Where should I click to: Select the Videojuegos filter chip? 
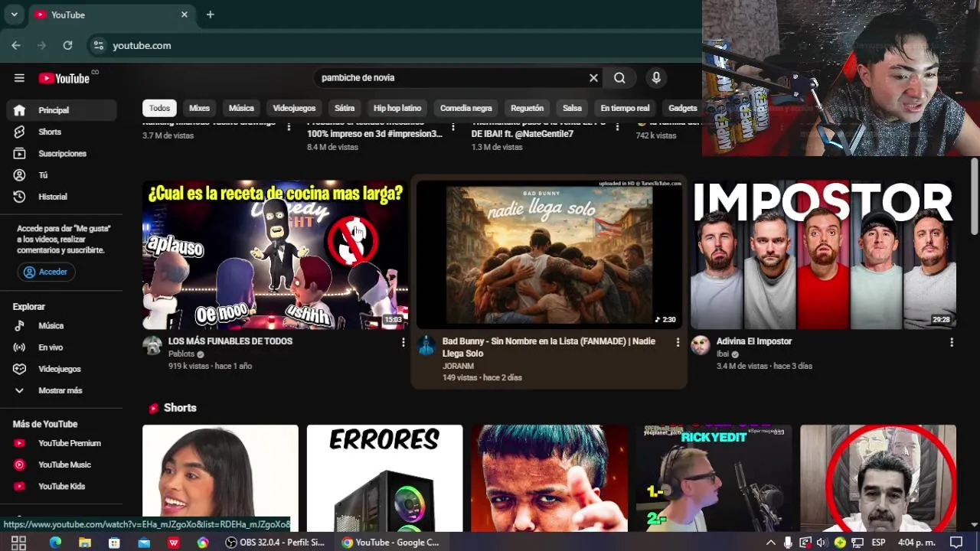294,108
